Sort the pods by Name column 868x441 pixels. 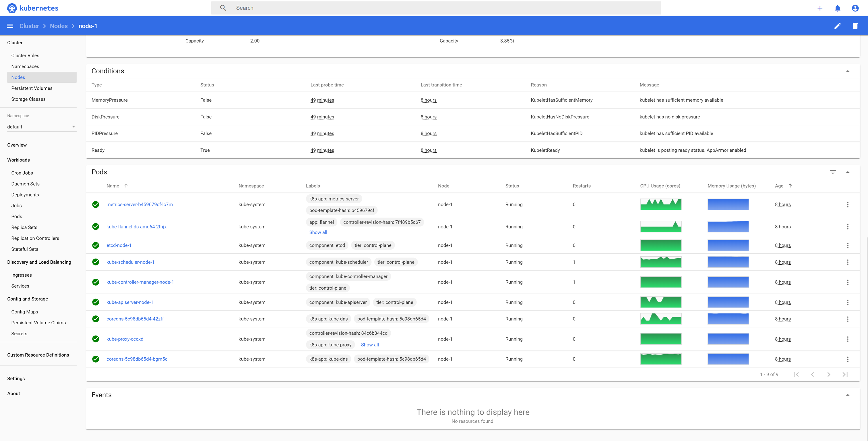coord(113,186)
